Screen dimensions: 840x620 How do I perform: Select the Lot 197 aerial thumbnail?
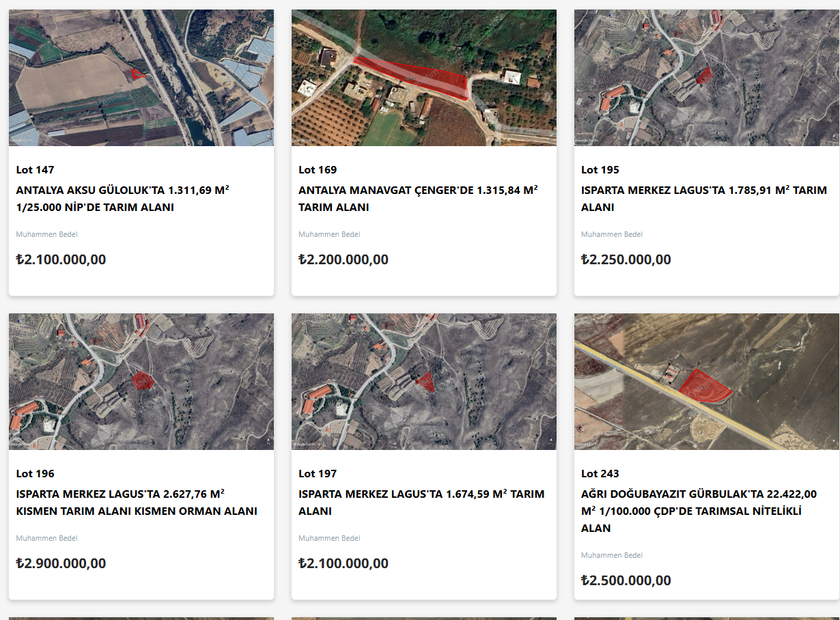(x=423, y=381)
